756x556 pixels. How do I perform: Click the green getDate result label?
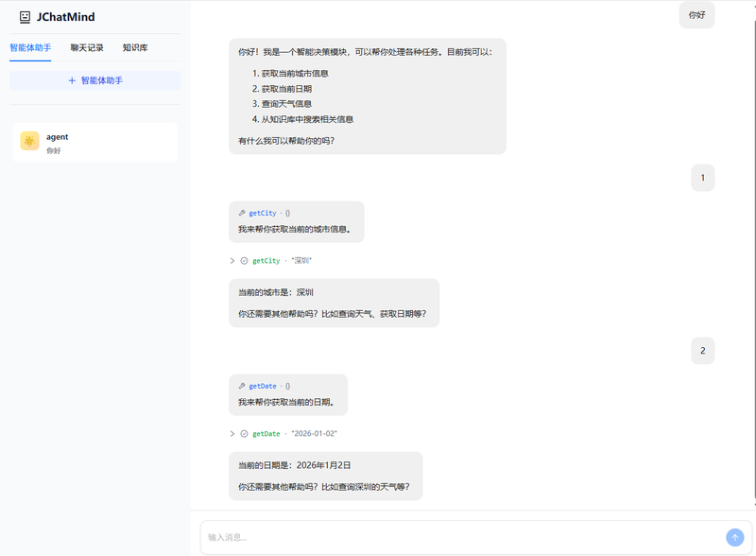(266, 434)
